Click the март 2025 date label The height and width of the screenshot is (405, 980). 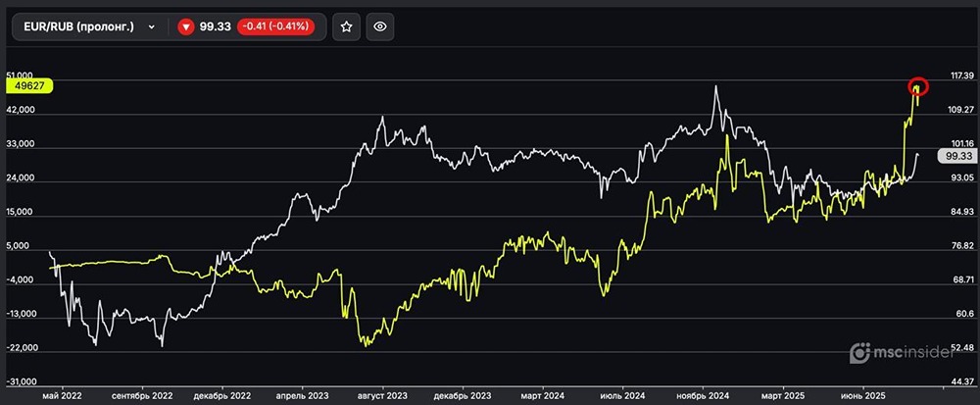pyautogui.click(x=782, y=395)
